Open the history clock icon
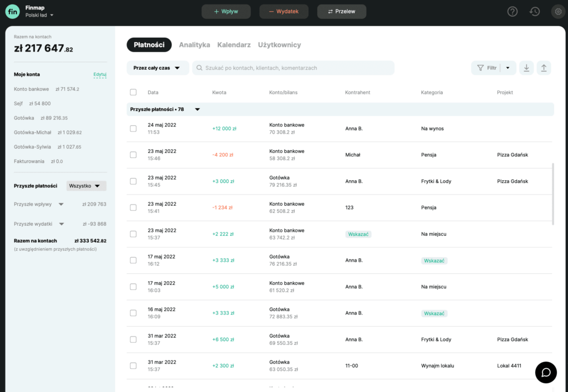Viewport: 568px width, 392px height. [x=535, y=12]
